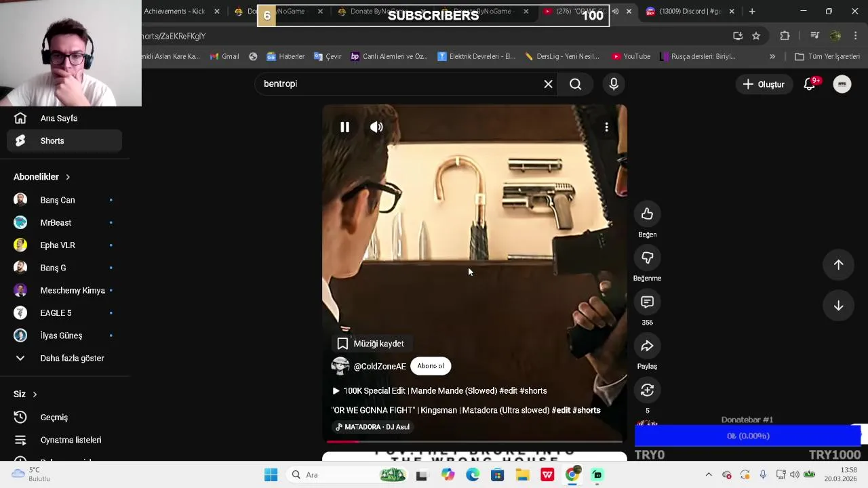Share the Short via Paylaş
Viewport: 868px width, 488px height.
(x=647, y=346)
